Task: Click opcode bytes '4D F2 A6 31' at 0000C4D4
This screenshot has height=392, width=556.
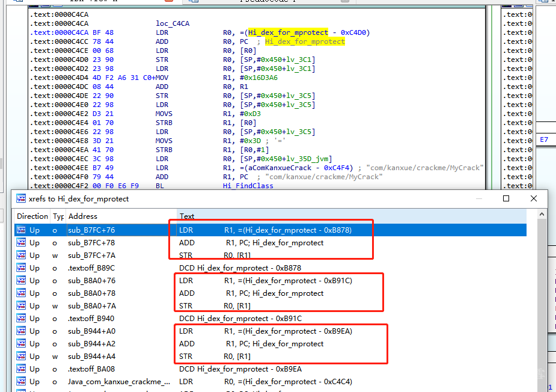Action: pyautogui.click(x=115, y=78)
